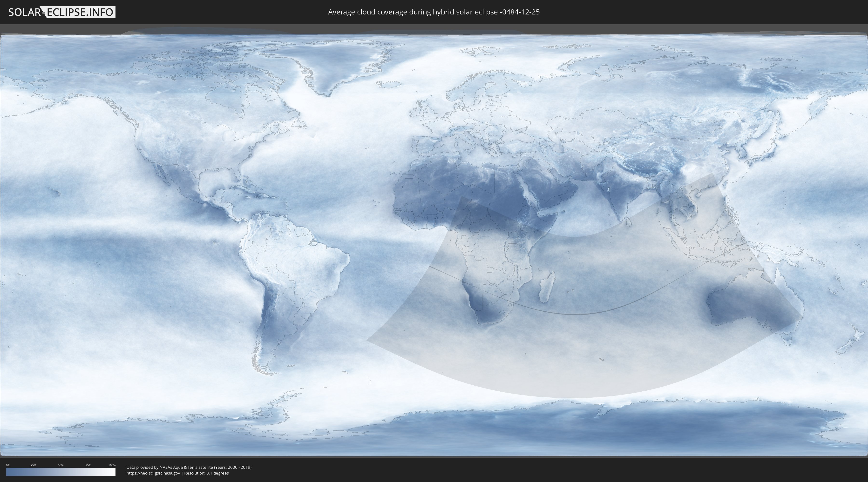This screenshot has width=868, height=482.
Task: Click the NASA Aqua & Terra data credit
Action: tap(189, 467)
